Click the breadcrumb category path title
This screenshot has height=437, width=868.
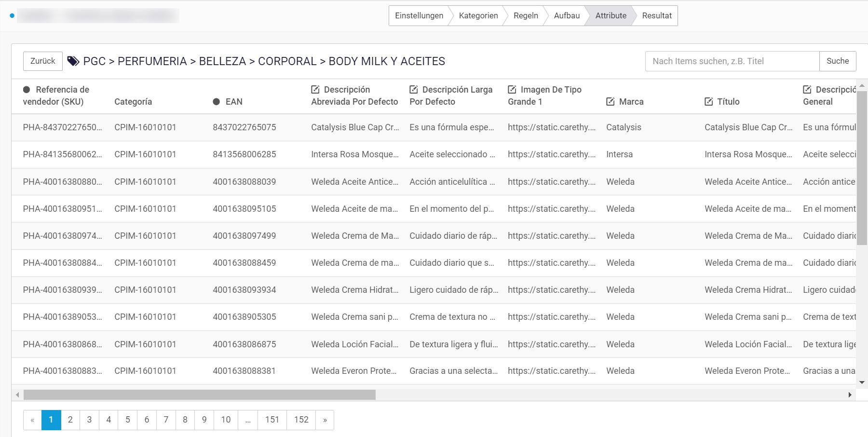(264, 61)
